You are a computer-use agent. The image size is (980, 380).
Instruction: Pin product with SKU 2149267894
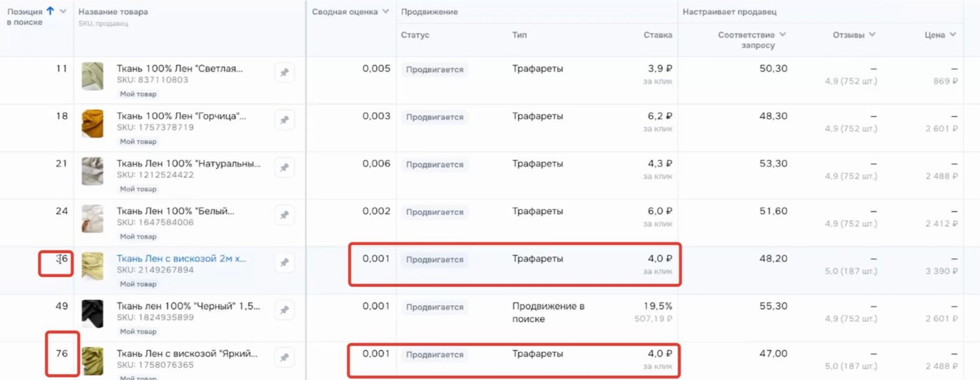pyautogui.click(x=284, y=263)
